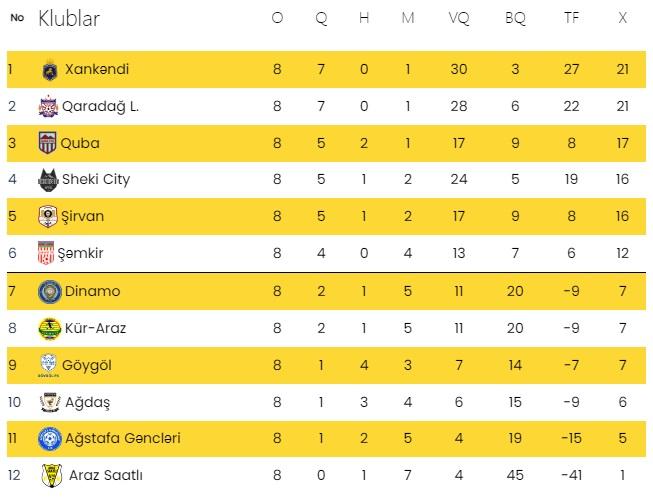Screen dimensions: 653x499
Task: Click the VQ column header
Action: coord(459,19)
